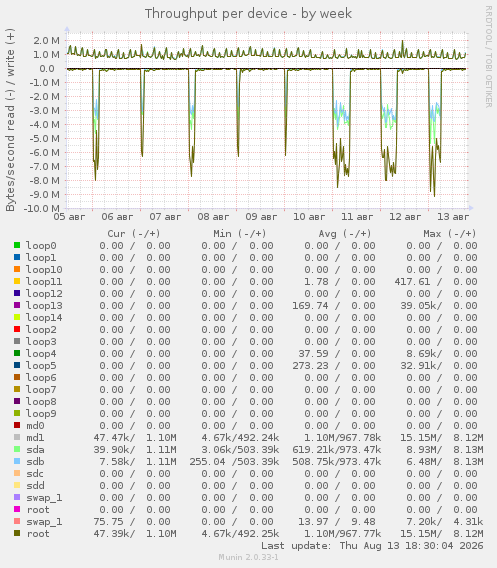This screenshot has height=568, width=497.
Task: Click the magenta root legend swatch
Action: tap(17, 509)
